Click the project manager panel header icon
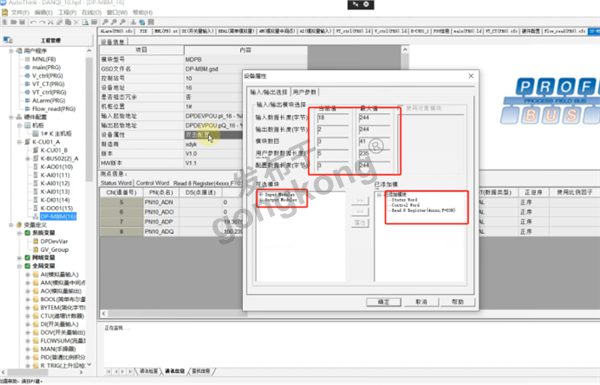The width and height of the screenshot is (600, 385). click(8, 40)
